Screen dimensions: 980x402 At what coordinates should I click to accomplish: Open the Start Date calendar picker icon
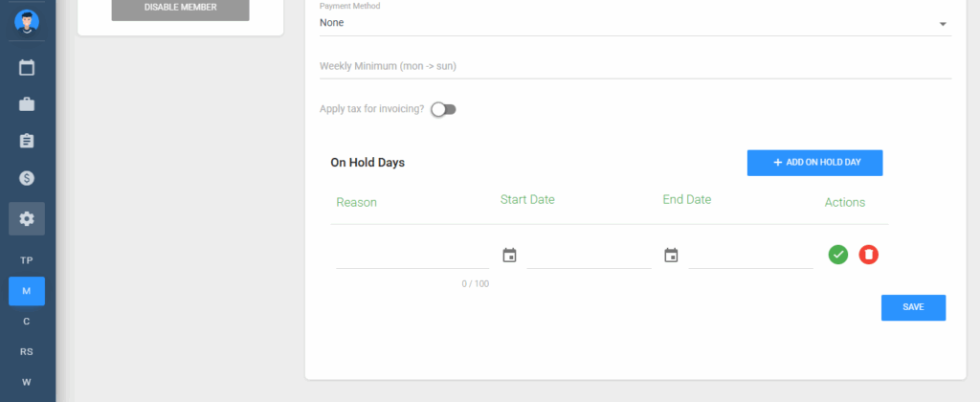[509, 256]
